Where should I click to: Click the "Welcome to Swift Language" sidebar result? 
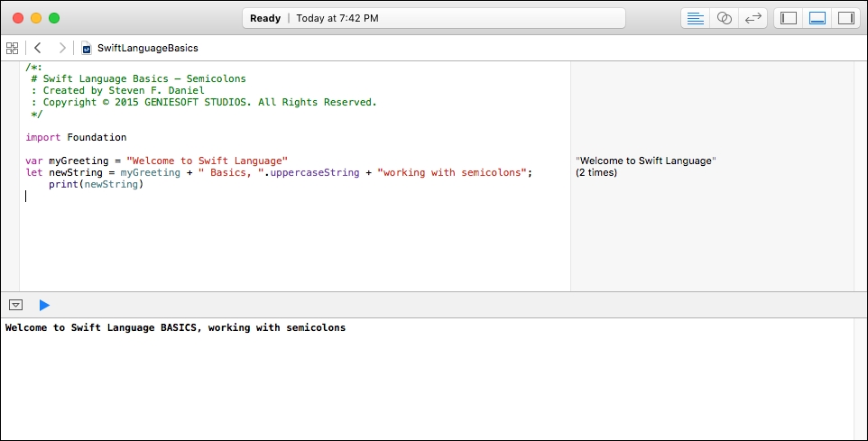(645, 161)
